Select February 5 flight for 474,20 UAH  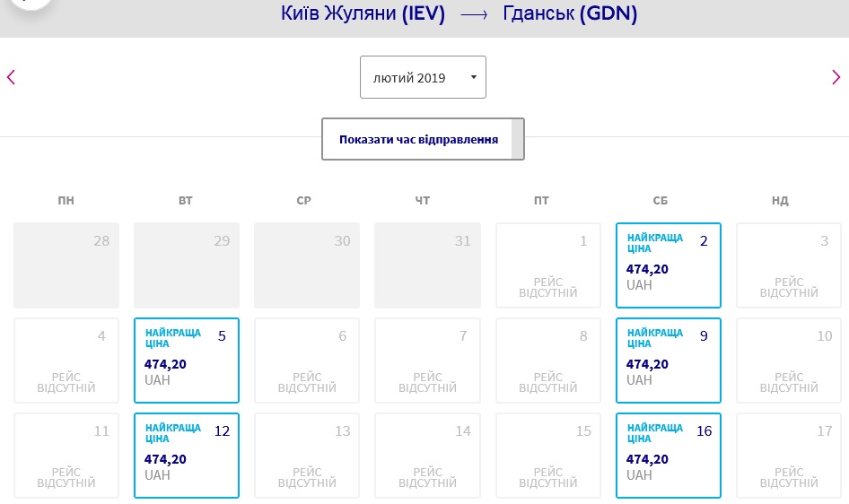187,361
